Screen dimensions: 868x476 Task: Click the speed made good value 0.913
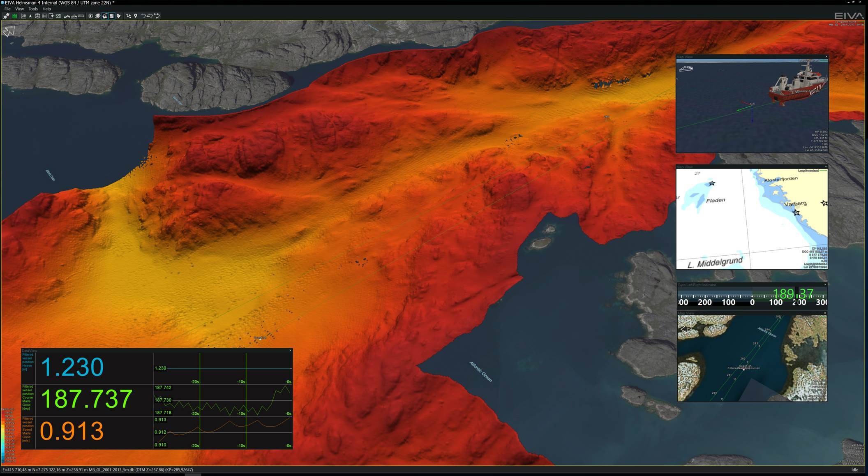72,431
